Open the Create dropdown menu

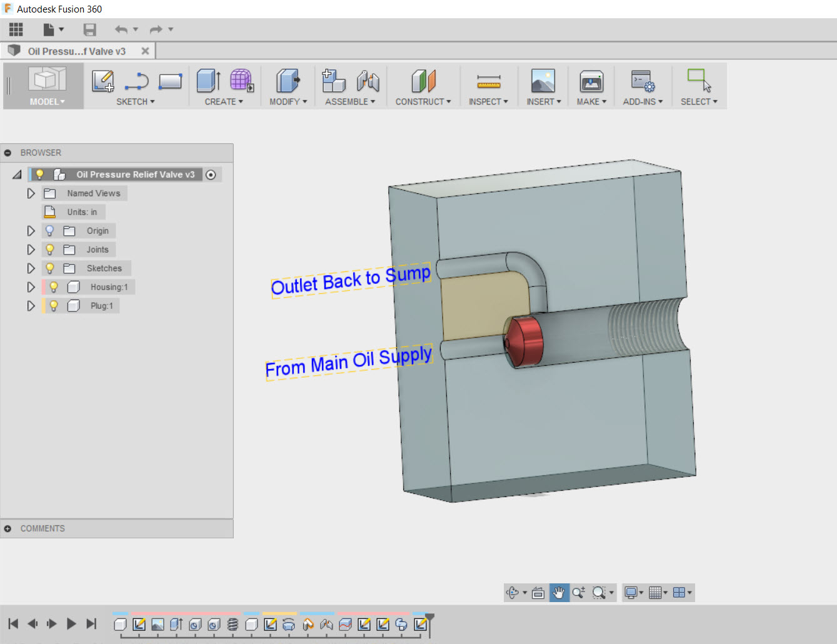[223, 101]
